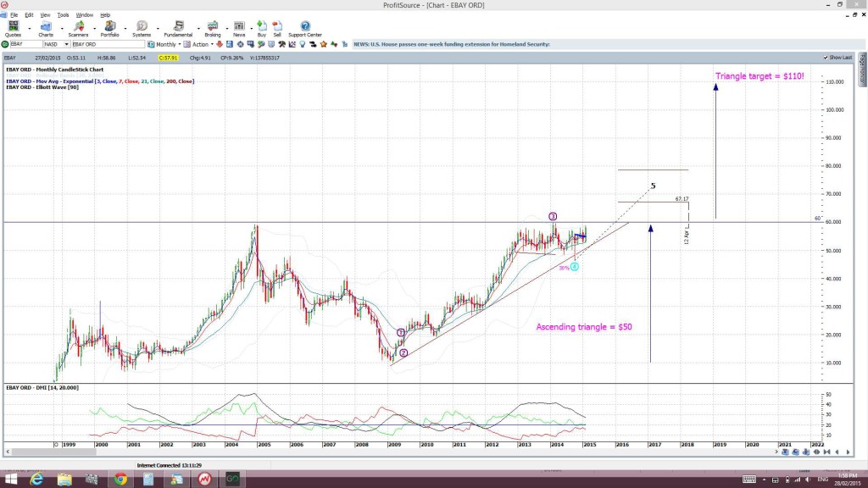Expand the Fundamental button dropdown arrow
This screenshot has height=488, width=868.
tap(198, 29)
